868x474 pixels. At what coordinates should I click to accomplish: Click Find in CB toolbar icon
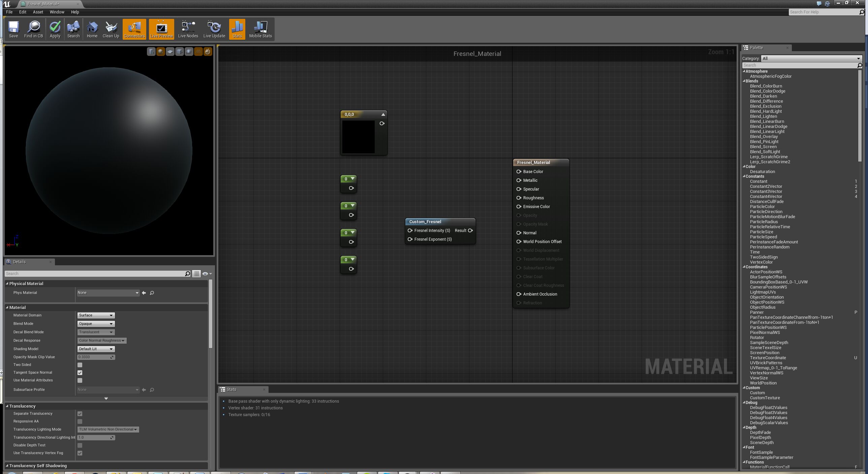(34, 29)
